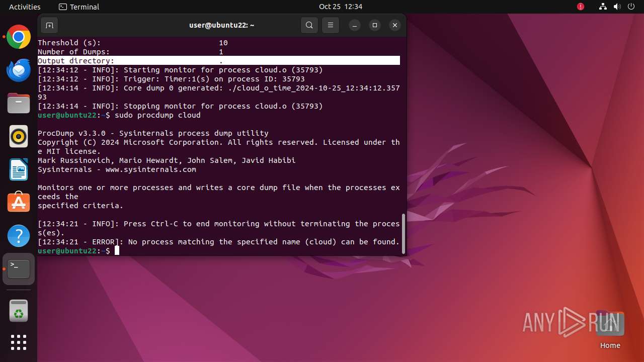This screenshot has height=362, width=644.
Task: Open Thunderbird mail from dock
Action: [19, 70]
